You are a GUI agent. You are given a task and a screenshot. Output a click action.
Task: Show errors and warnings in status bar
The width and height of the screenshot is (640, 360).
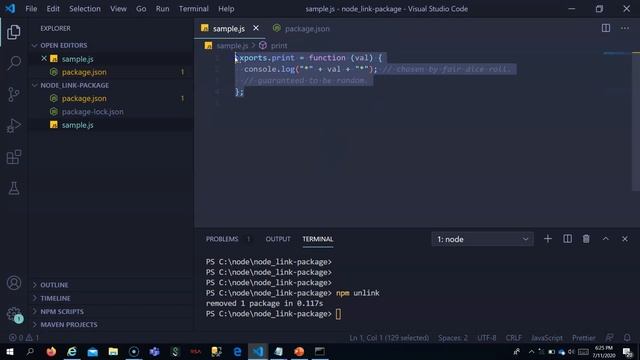coord(24,338)
